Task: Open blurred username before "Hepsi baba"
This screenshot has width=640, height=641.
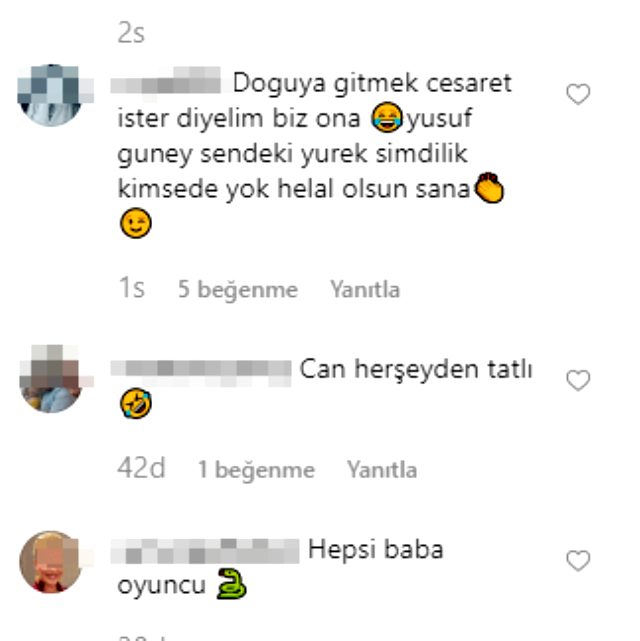Action: 205,551
